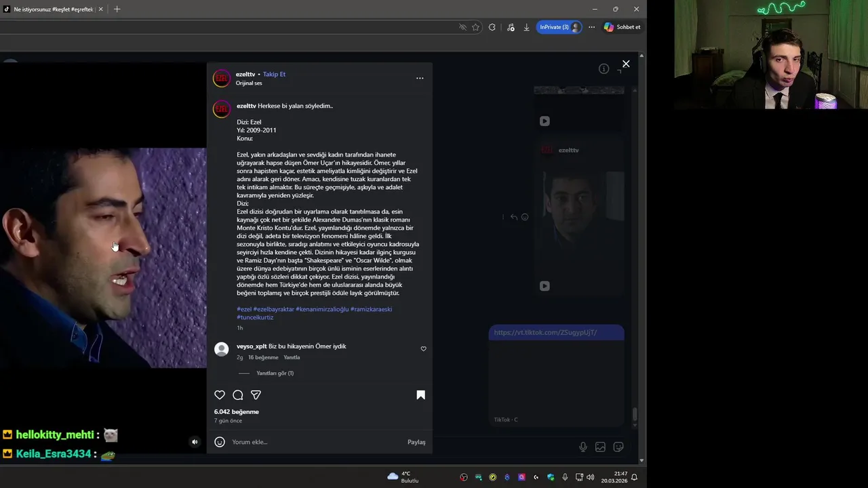
Task: Open a new browser tab with plus
Action: 117,9
